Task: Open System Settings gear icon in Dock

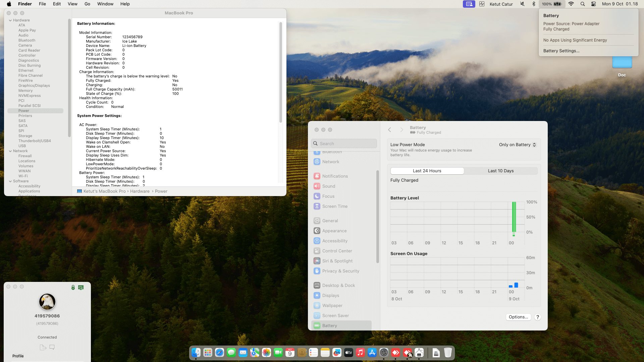Action: (384, 353)
